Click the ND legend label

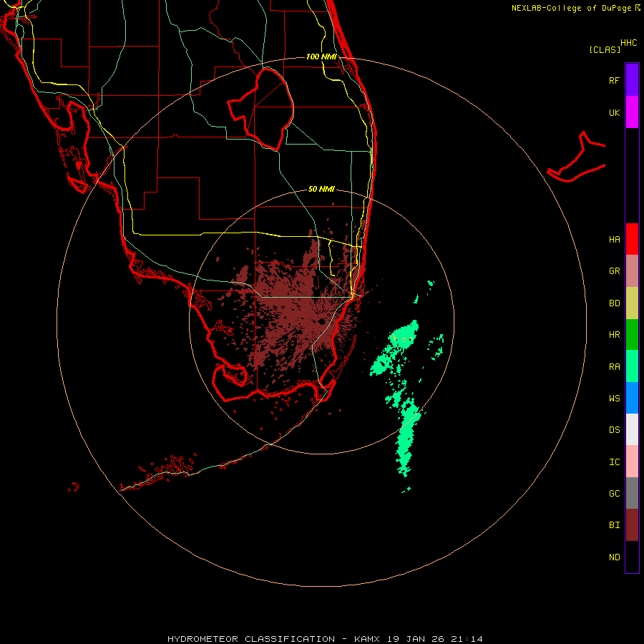[x=614, y=557]
